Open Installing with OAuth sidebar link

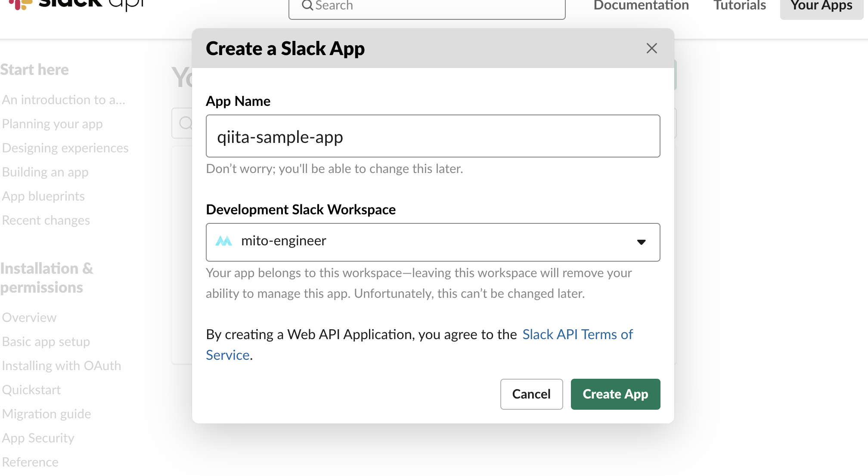[61, 366]
